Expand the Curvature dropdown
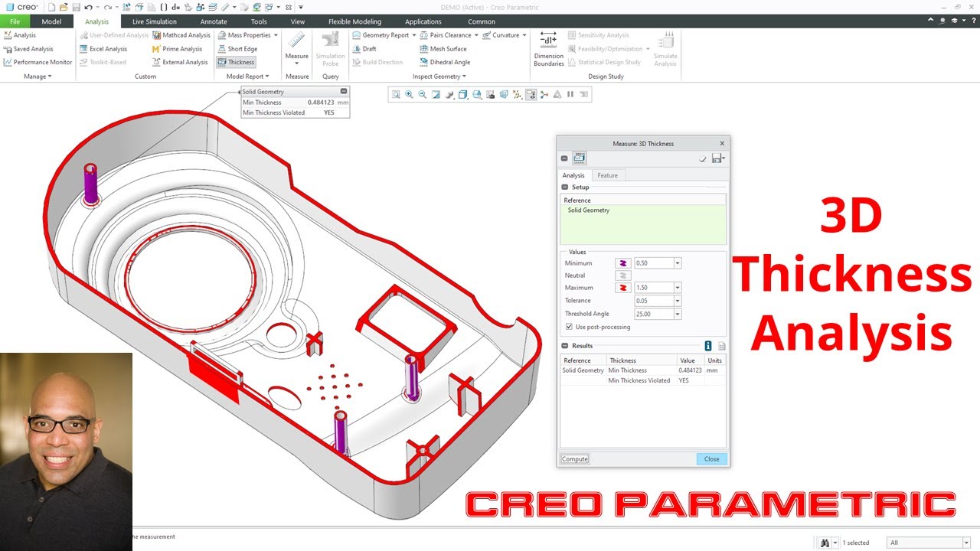 point(524,34)
